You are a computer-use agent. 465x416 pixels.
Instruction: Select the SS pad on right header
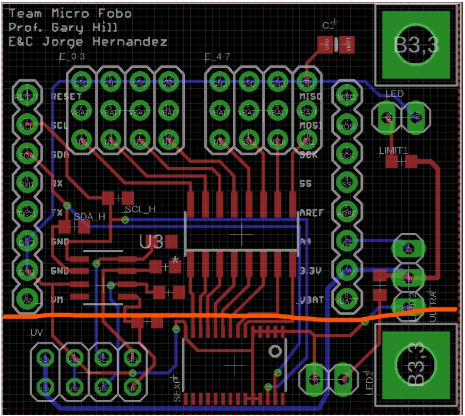point(347,183)
